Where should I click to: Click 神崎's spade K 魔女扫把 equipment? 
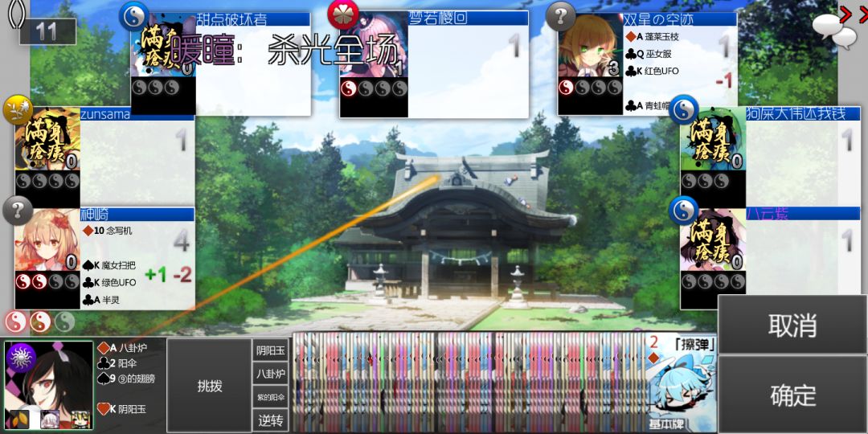coord(109,265)
